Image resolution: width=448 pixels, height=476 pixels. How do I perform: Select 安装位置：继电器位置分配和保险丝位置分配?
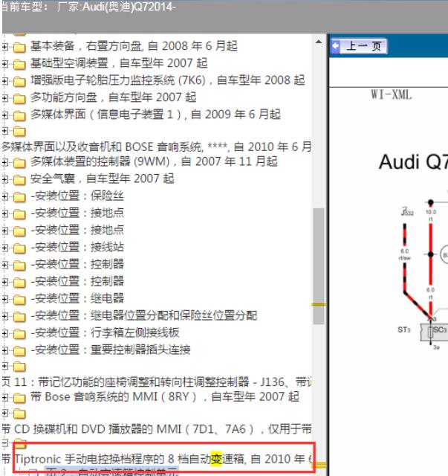[x=144, y=315]
